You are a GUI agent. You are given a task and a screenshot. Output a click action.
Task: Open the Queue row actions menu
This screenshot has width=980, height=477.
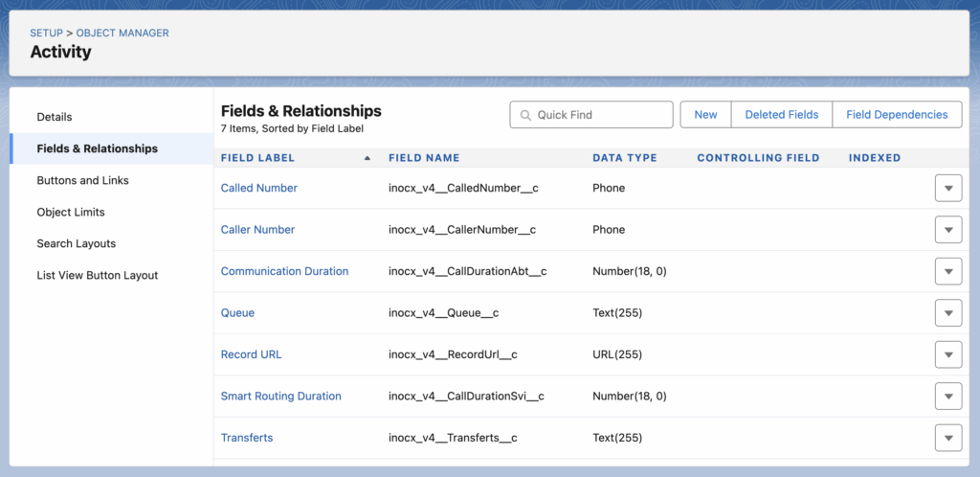coord(947,313)
